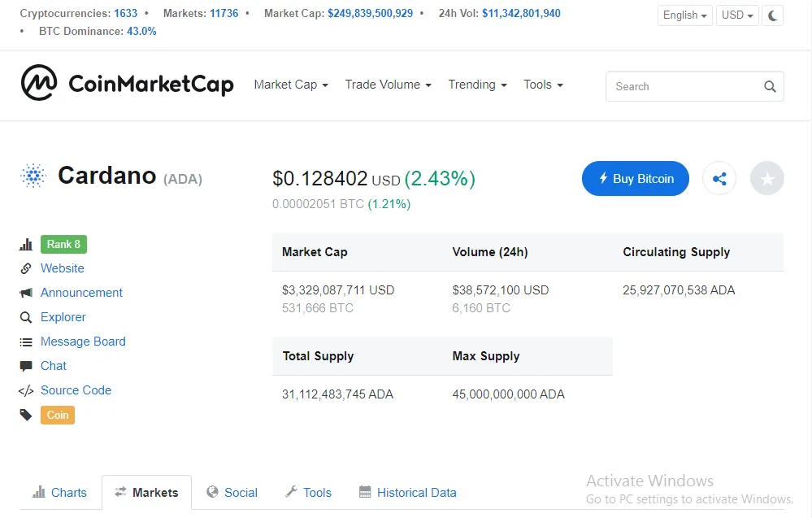Click the bar chart icon beside Rank 8
812x518 pixels.
click(26, 245)
